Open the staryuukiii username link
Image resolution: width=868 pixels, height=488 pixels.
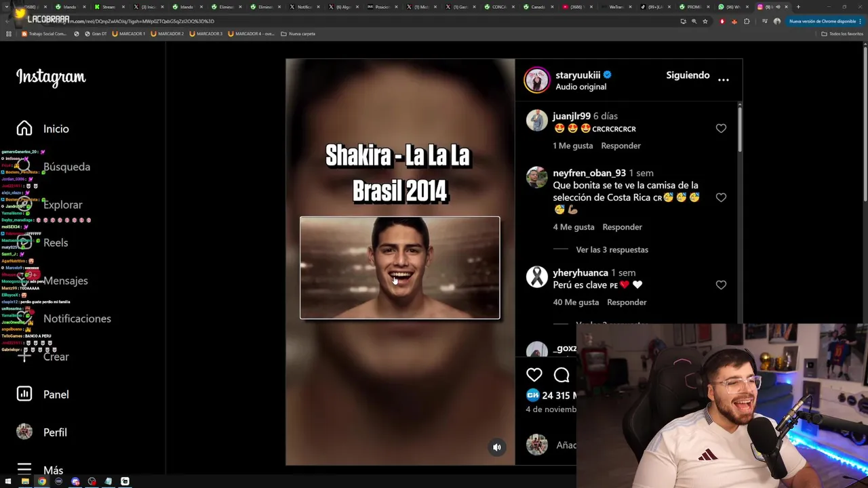click(578, 75)
